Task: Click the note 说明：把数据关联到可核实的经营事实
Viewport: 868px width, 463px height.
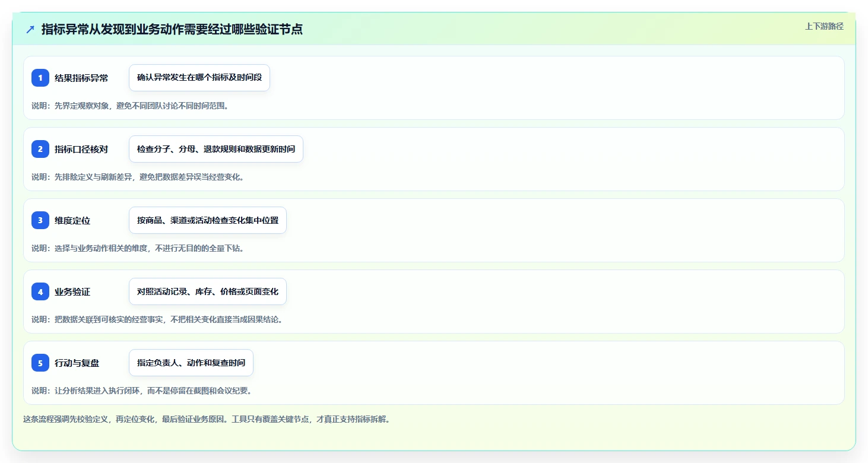Action: (x=157, y=319)
